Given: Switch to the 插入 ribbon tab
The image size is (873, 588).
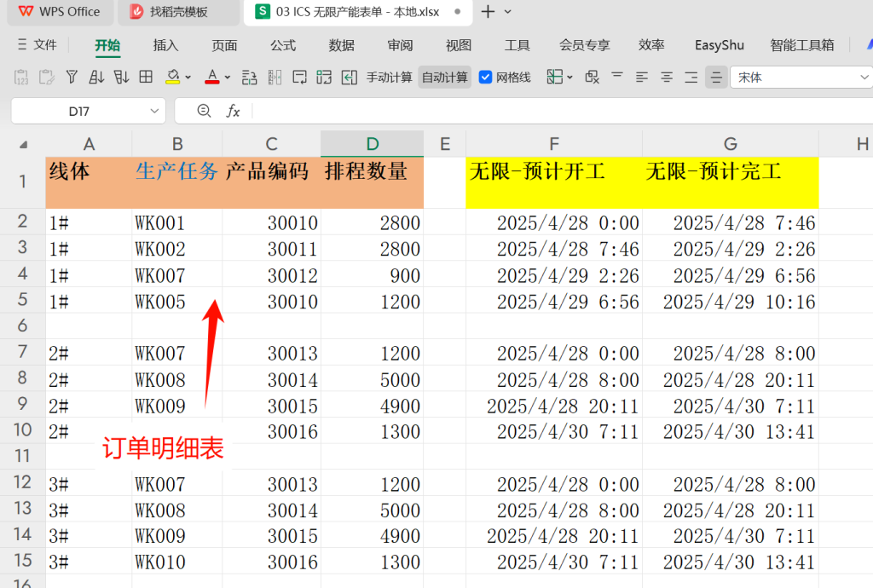Looking at the screenshot, I should [x=166, y=45].
